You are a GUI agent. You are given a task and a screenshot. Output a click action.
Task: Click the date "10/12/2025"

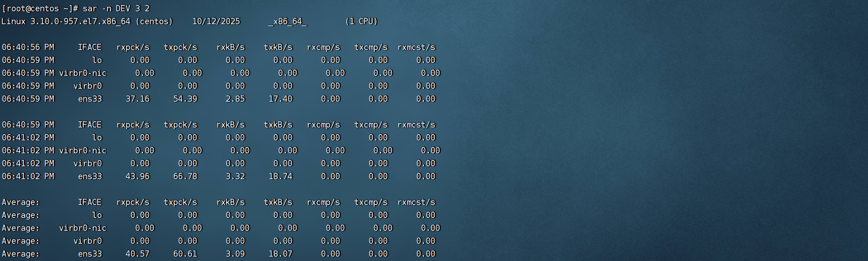tap(216, 21)
